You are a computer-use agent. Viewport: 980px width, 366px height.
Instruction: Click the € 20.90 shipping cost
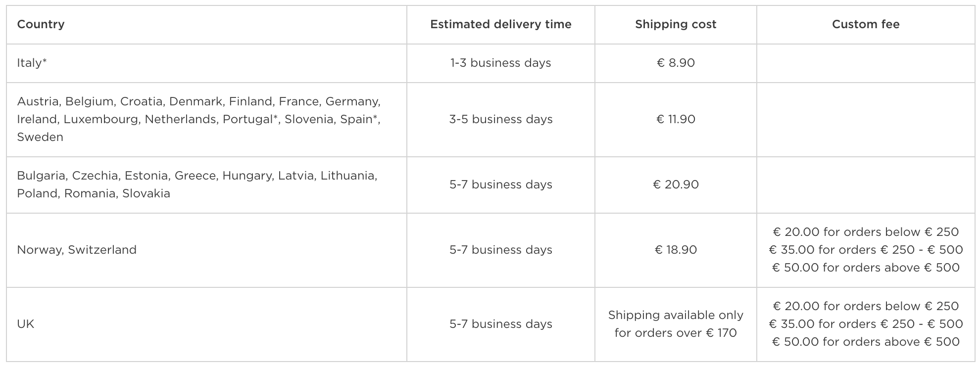676,184
